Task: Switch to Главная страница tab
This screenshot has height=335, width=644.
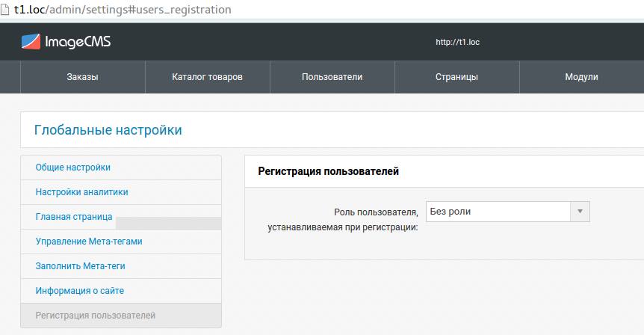Action: (x=121, y=217)
